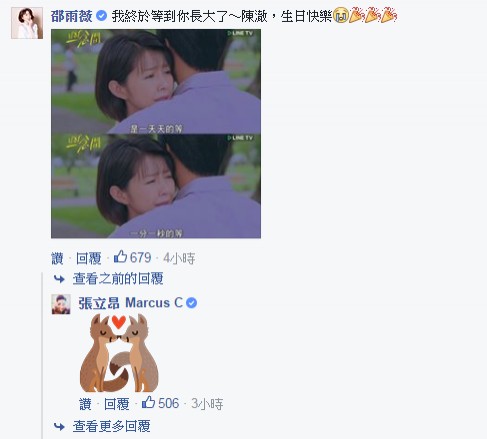Open 張立昂 Marcus C's avatar thumbnail
The height and width of the screenshot is (439, 487).
61,304
